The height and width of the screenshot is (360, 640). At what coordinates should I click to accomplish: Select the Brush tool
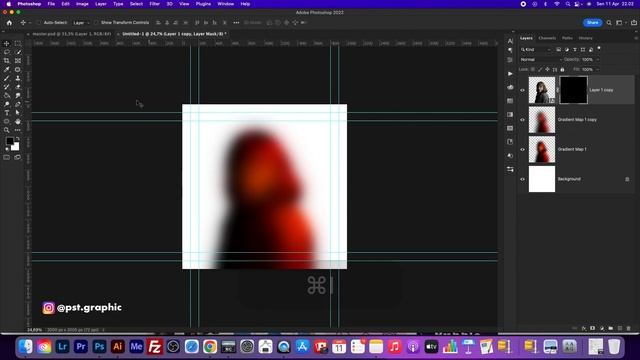pos(7,78)
